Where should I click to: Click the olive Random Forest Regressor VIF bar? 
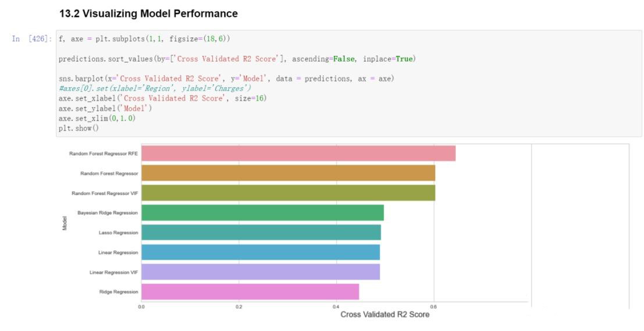(x=288, y=193)
